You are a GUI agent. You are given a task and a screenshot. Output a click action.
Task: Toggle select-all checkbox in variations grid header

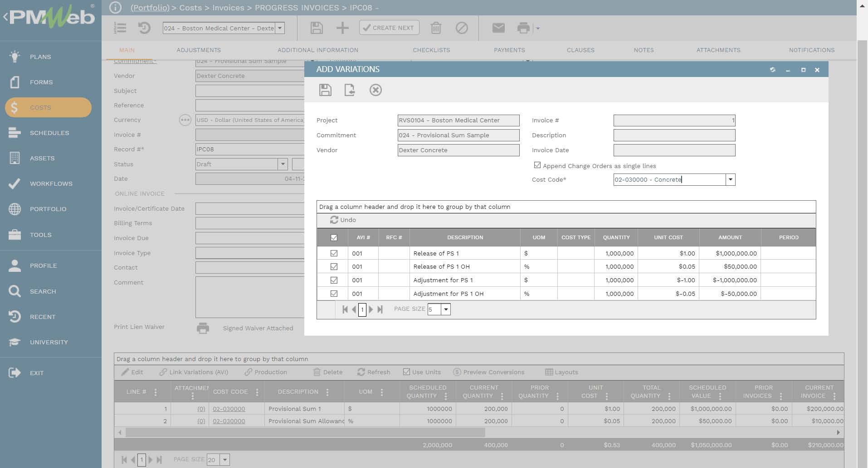point(334,237)
